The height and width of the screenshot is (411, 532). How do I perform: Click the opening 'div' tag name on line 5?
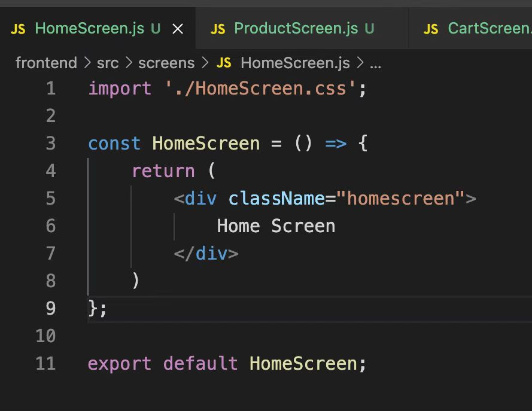tap(201, 199)
